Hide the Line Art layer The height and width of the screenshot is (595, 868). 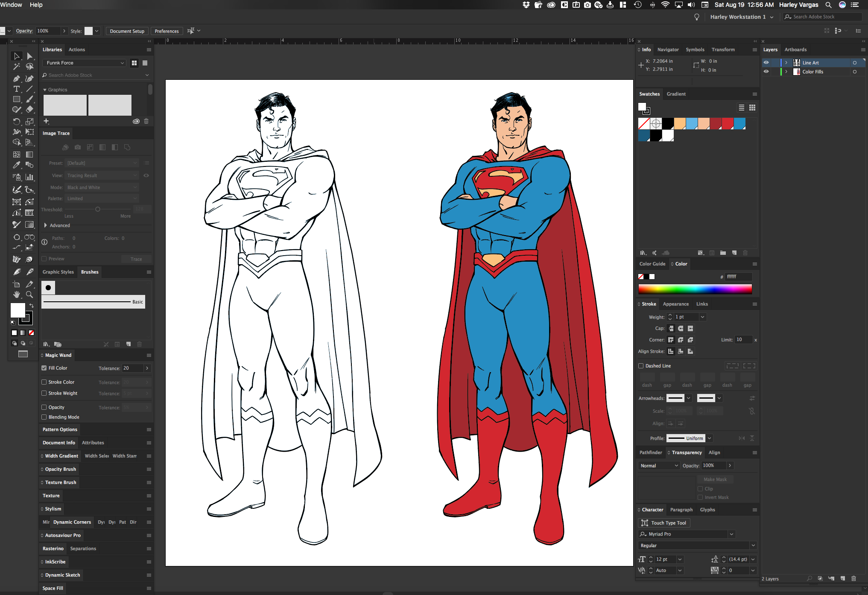(766, 63)
